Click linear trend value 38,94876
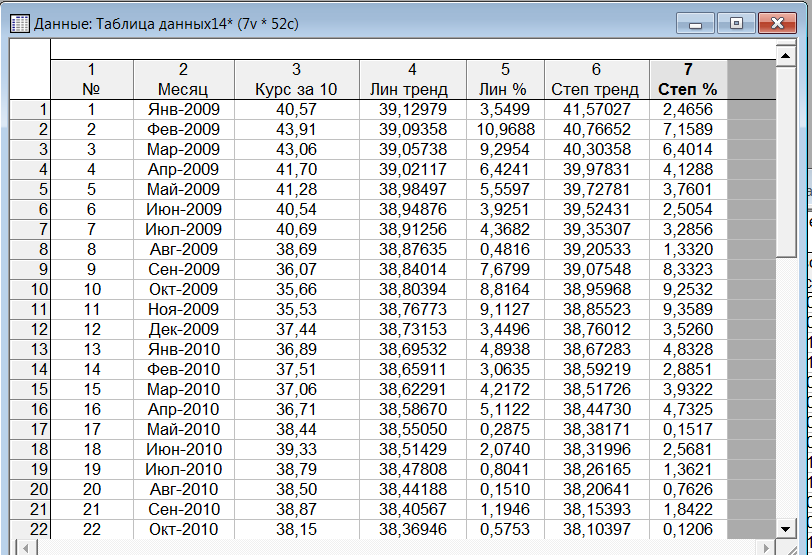Image resolution: width=812 pixels, height=555 pixels. 413,210
